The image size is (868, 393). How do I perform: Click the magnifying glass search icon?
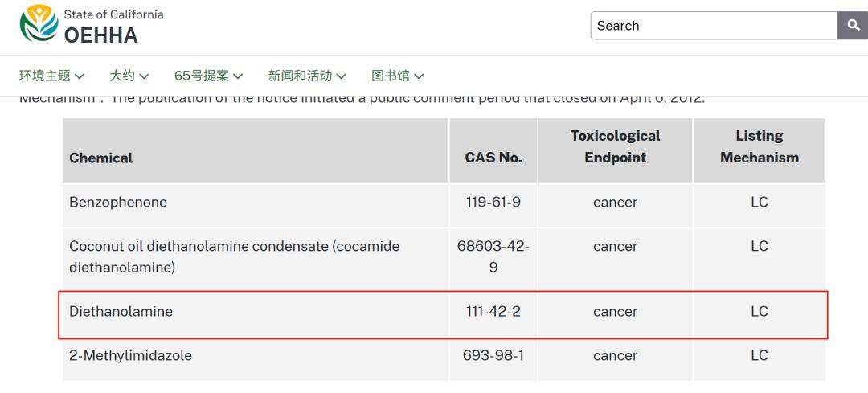(x=853, y=26)
